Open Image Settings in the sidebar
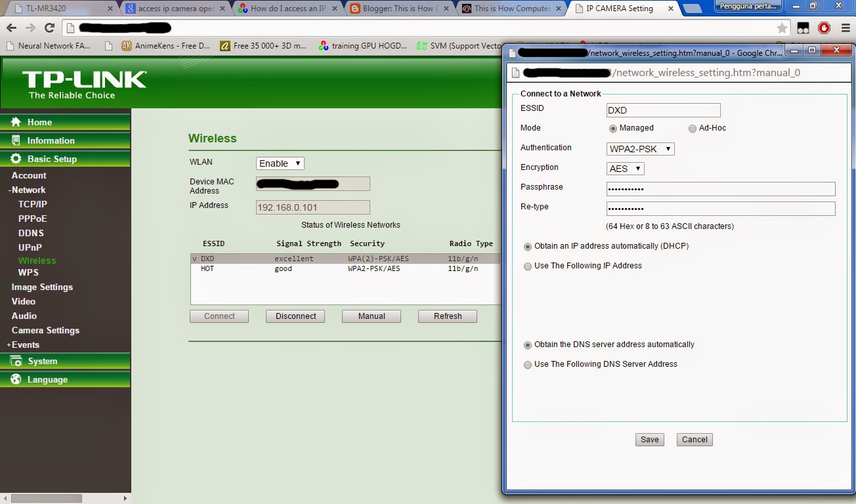This screenshot has width=856, height=504. pyautogui.click(x=42, y=287)
